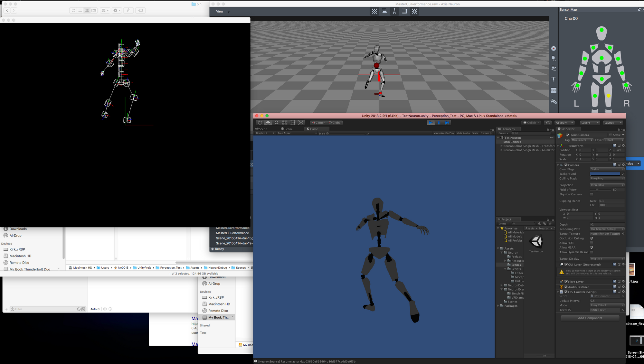644x364 pixels.
Task: Click the record button in Axis Neuron
Action: click(x=554, y=49)
